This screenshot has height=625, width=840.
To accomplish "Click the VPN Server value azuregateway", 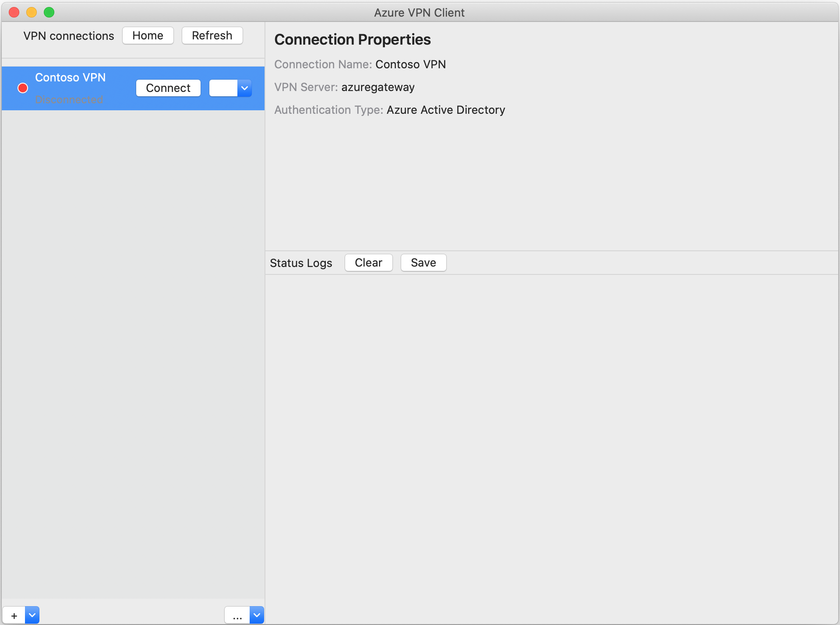I will (378, 87).
